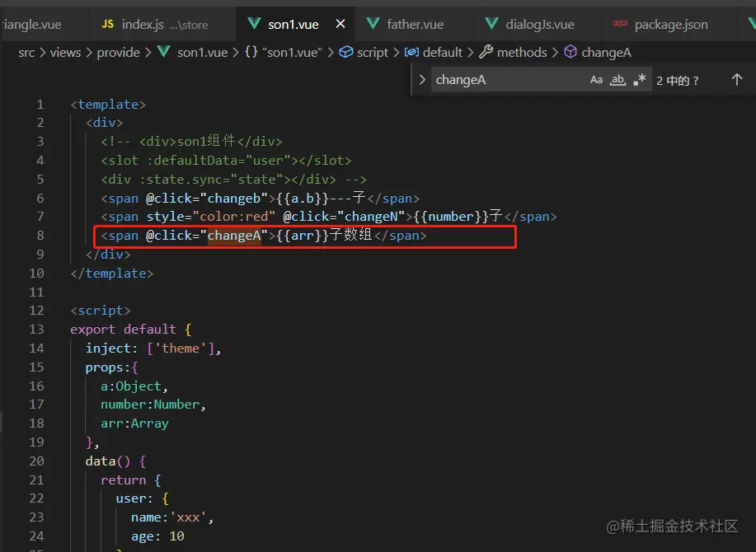This screenshot has height=552, width=756.
Task: Click the cube icon before changeA breadcrumb
Action: 571,52
